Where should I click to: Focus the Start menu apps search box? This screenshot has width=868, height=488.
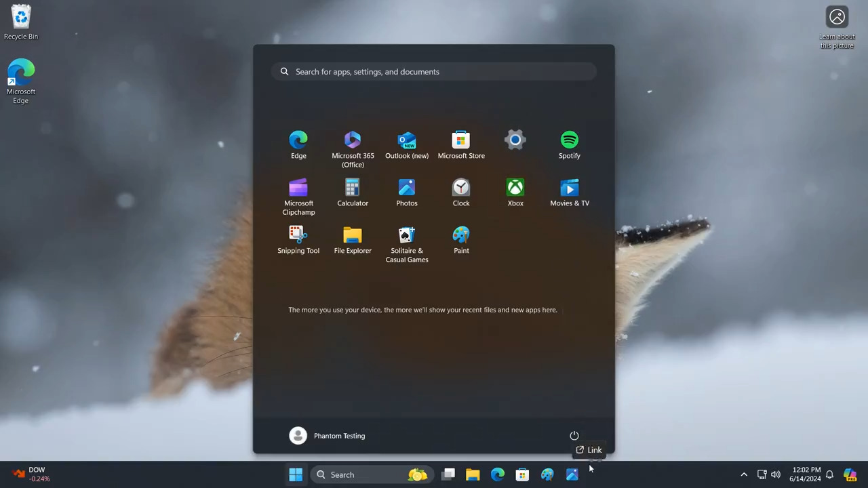(434, 72)
